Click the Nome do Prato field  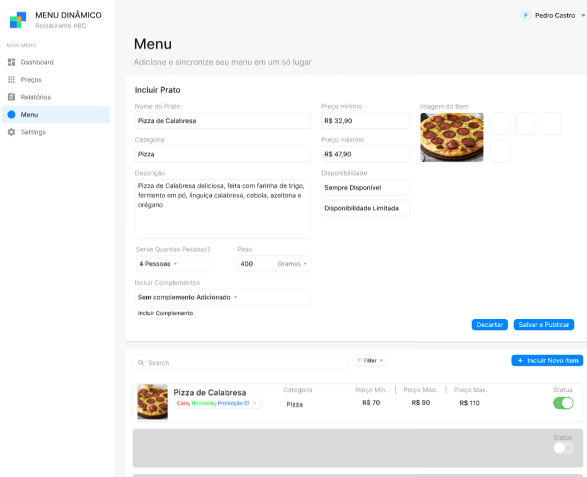click(222, 121)
